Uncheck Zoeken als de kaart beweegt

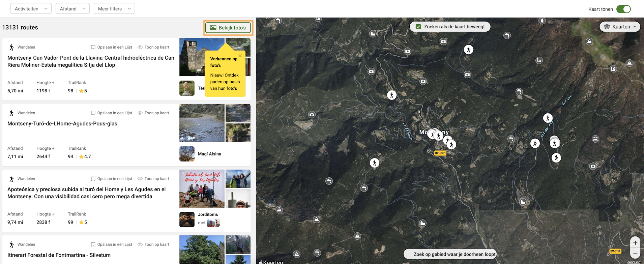click(x=418, y=27)
